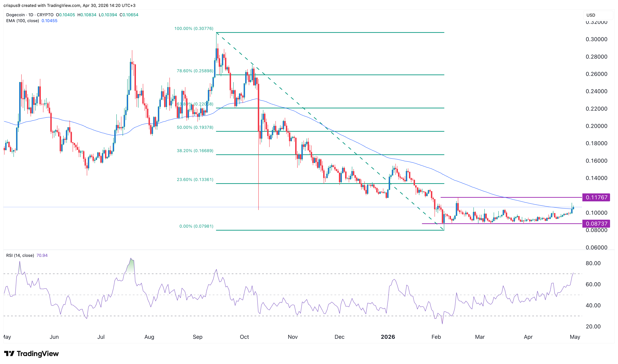Click the Dogecoin 1D CRYPTO symbol title

(x=30, y=15)
